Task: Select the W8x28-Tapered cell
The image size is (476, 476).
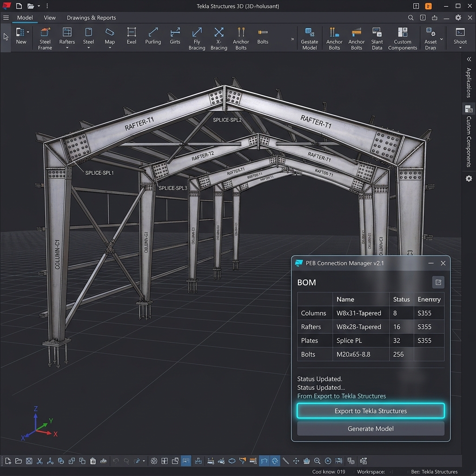Action: [x=361, y=327]
